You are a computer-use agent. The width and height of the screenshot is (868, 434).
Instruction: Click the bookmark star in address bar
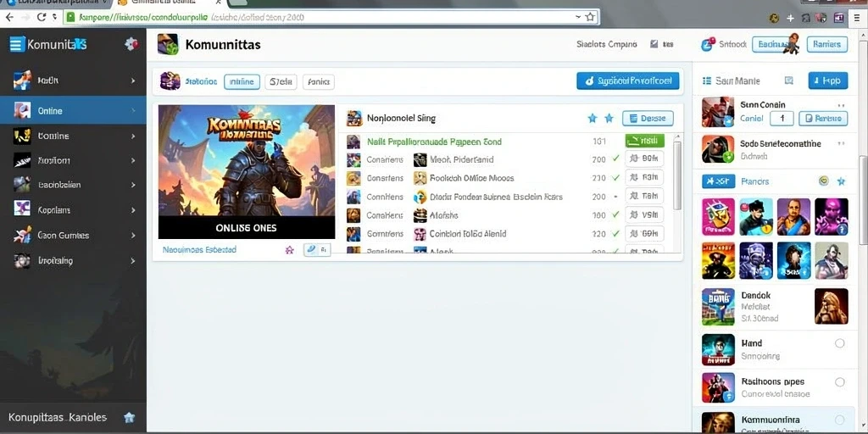pos(590,17)
